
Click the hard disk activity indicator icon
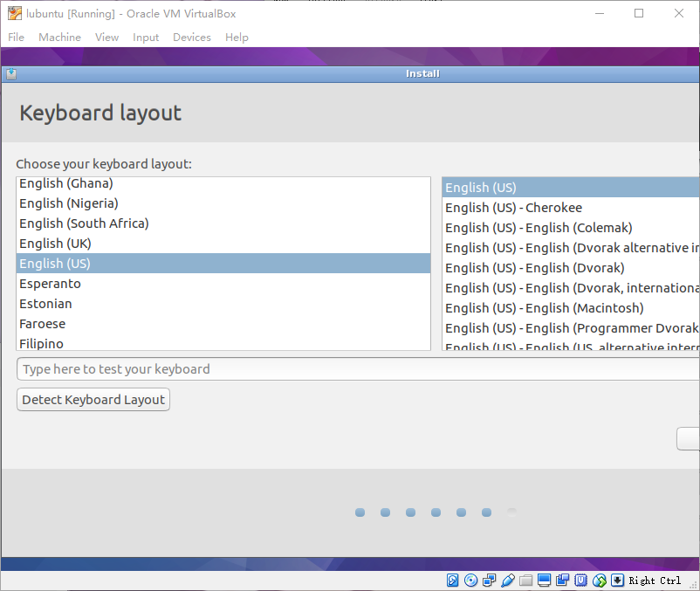point(453,581)
